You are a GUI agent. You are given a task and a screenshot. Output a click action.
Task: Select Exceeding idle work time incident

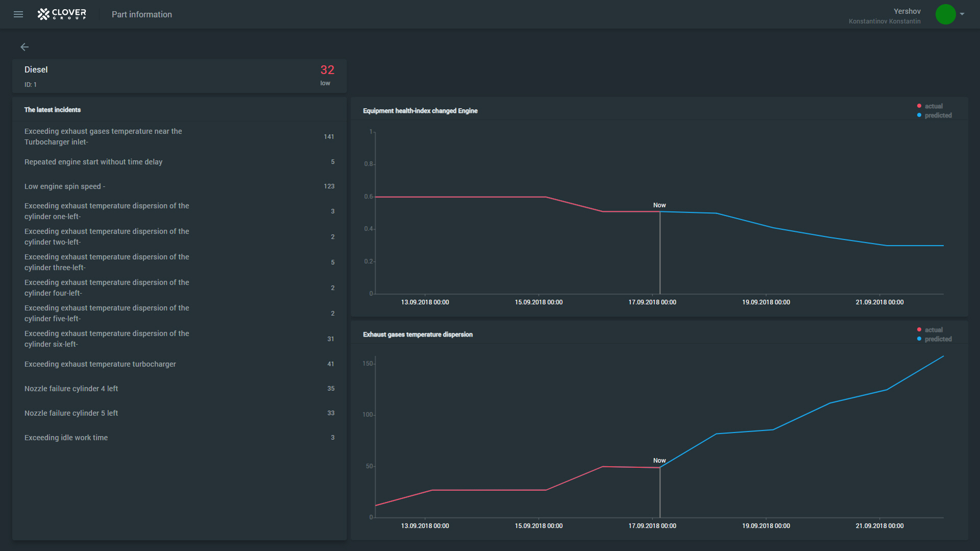[66, 438]
